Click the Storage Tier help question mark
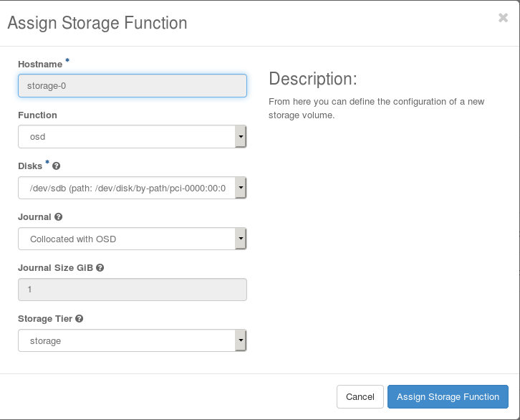520x420 pixels. pyautogui.click(x=79, y=319)
